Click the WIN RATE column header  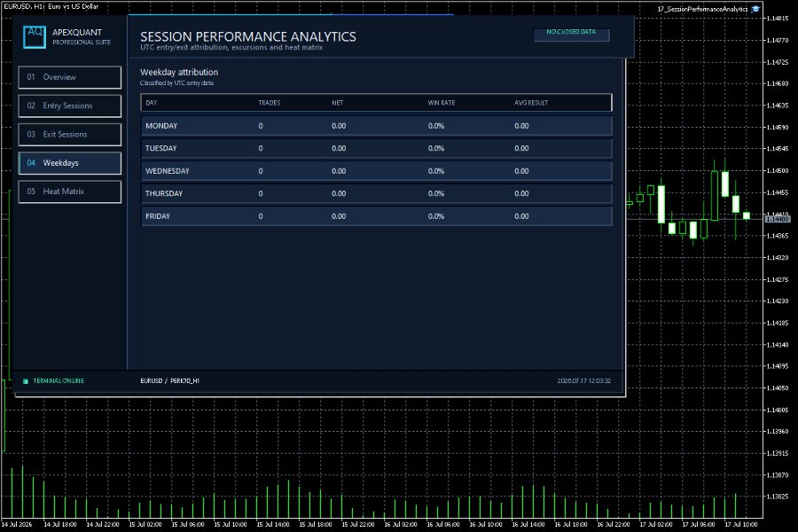point(442,103)
